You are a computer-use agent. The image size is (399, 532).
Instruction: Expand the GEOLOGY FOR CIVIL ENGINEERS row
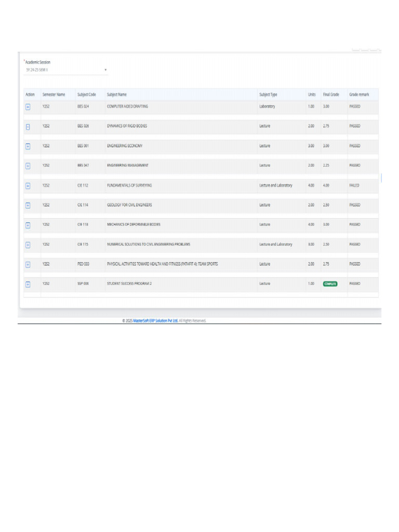pyautogui.click(x=28, y=206)
